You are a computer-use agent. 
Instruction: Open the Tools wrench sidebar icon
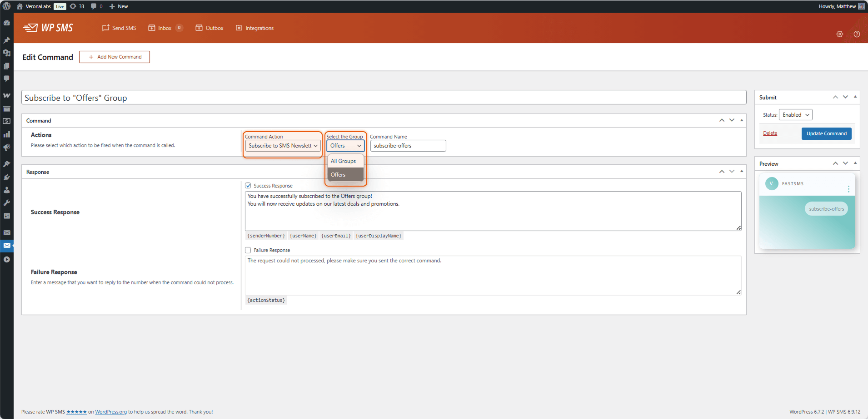[7, 203]
